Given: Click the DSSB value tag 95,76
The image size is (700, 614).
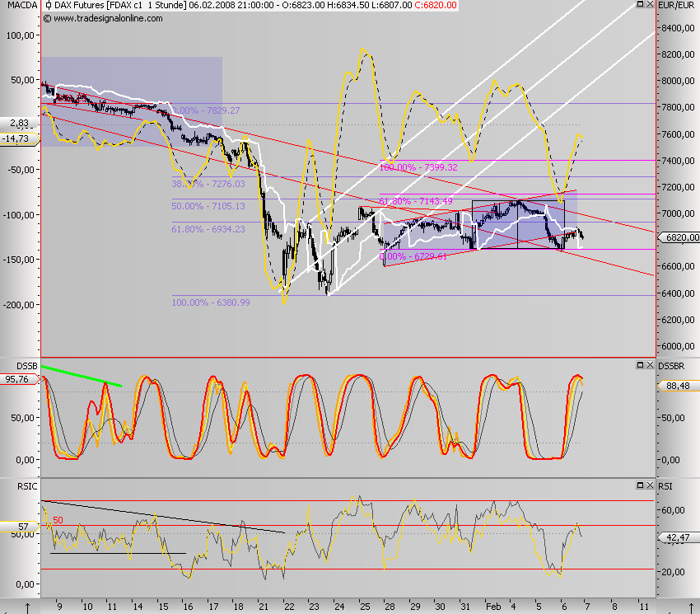Looking at the screenshot, I should click(x=18, y=379).
